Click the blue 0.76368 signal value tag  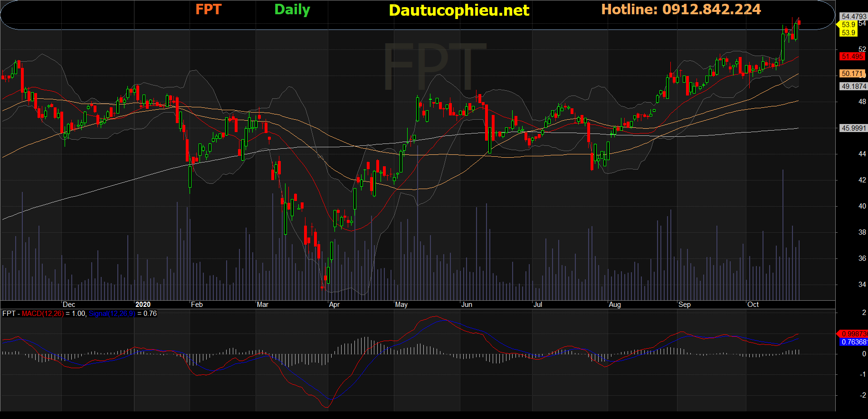pyautogui.click(x=854, y=342)
